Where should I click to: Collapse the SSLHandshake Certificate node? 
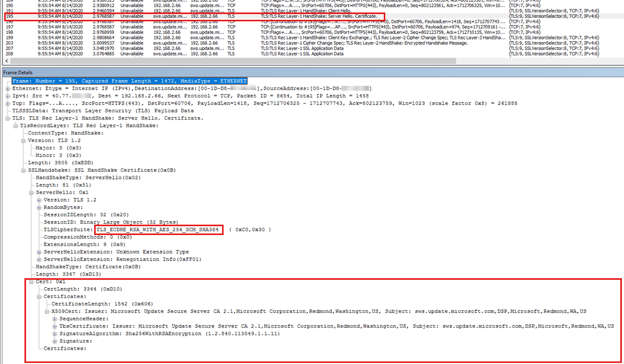[23, 171]
